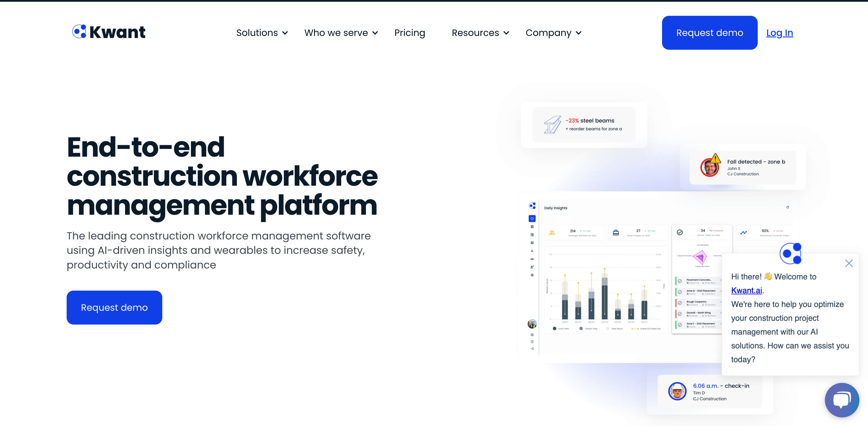
Task: Open the Pricing page
Action: [410, 33]
